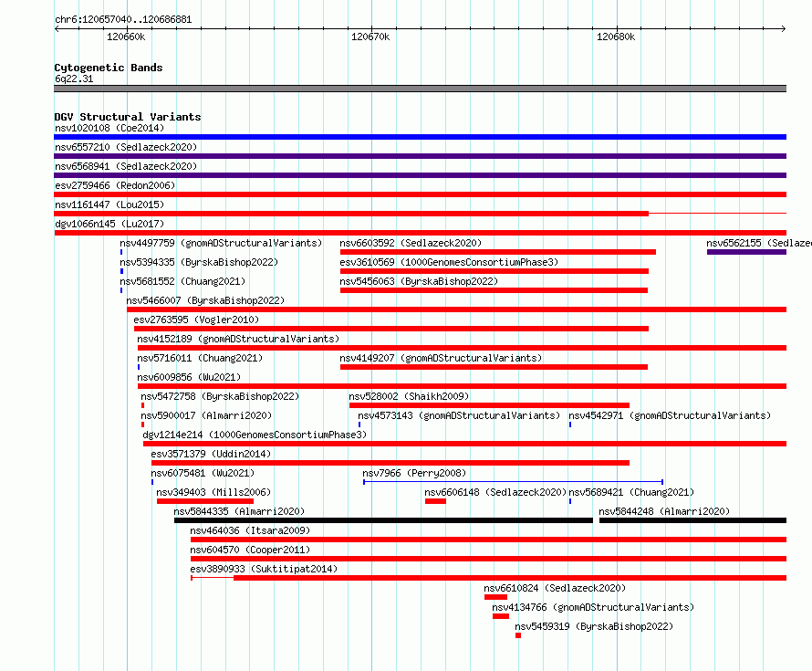This screenshot has height=671, width=812.
Task: Click the 120660k ruler position label
Action: click(x=126, y=37)
